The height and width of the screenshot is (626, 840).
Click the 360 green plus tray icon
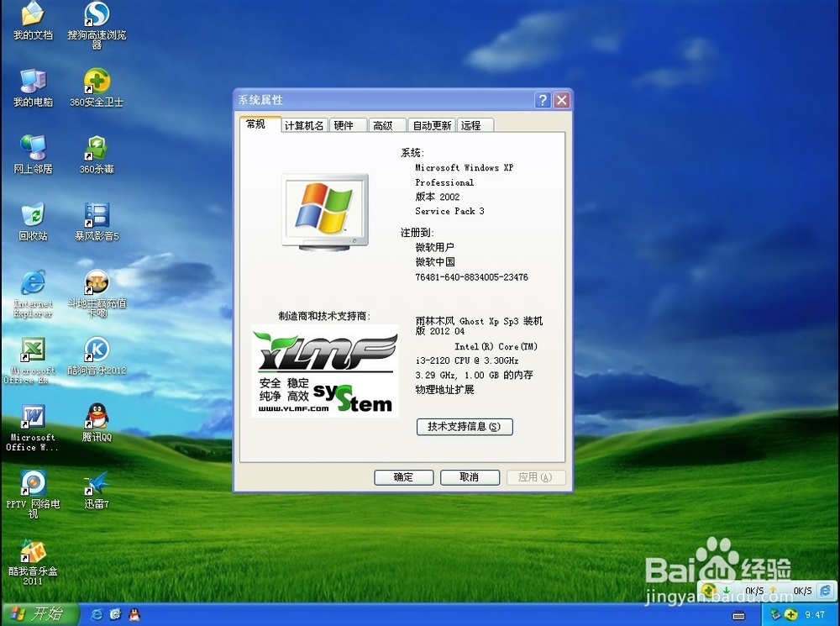coord(790,614)
